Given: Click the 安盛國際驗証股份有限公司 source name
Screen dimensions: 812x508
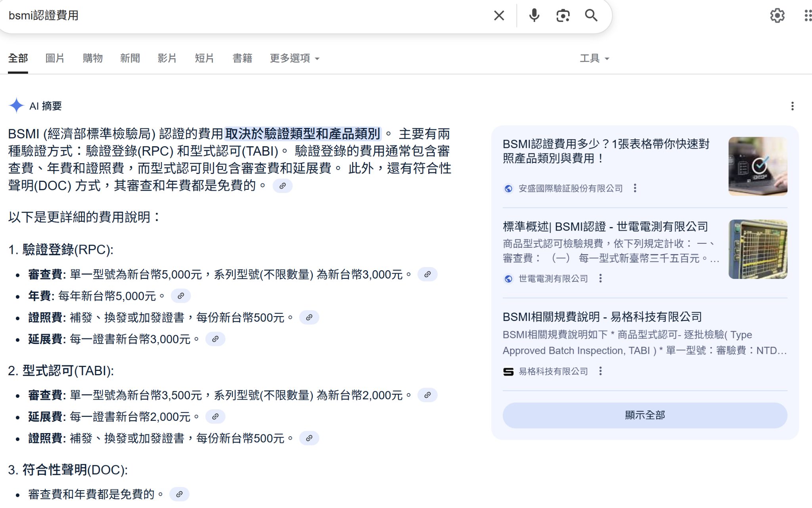Looking at the screenshot, I should click(x=571, y=189).
